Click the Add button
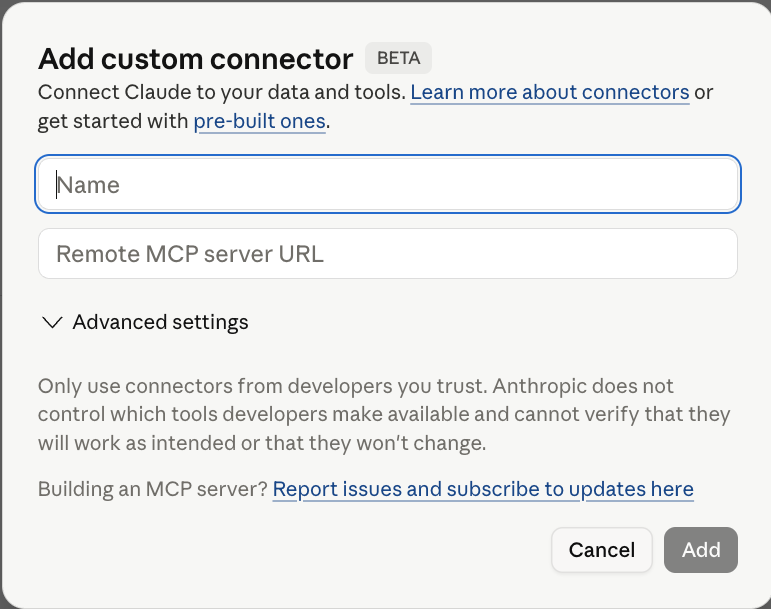 pyautogui.click(x=701, y=550)
